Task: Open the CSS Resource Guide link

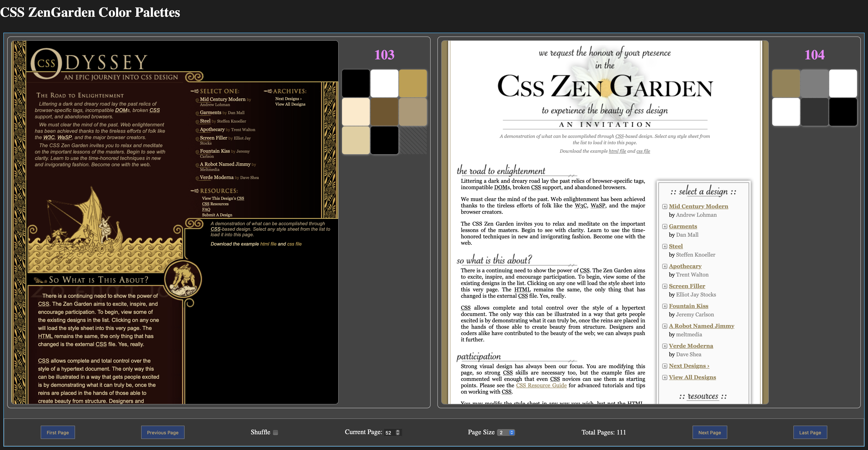Action: tap(541, 385)
